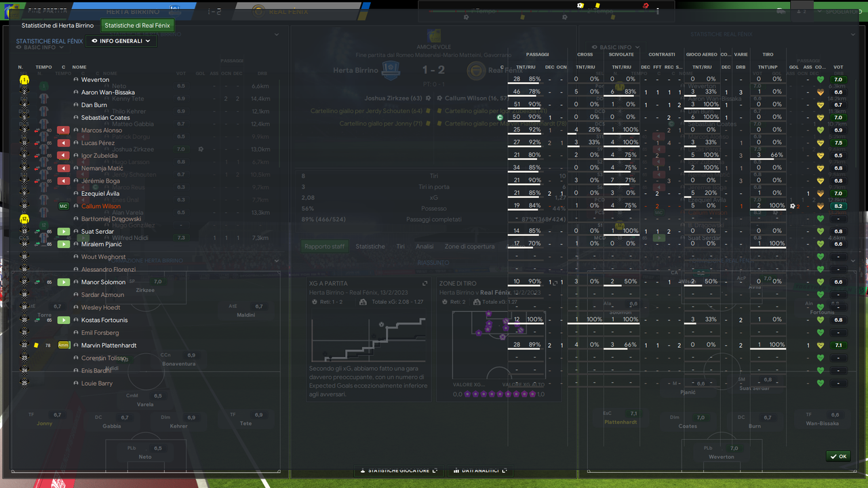Click the SCIVOLATE column header
The image size is (868, 488).
pos(621,54)
